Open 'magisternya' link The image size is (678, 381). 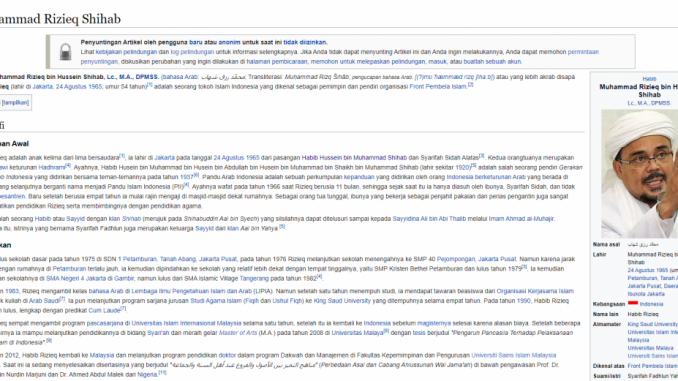pyautogui.click(x=434, y=323)
